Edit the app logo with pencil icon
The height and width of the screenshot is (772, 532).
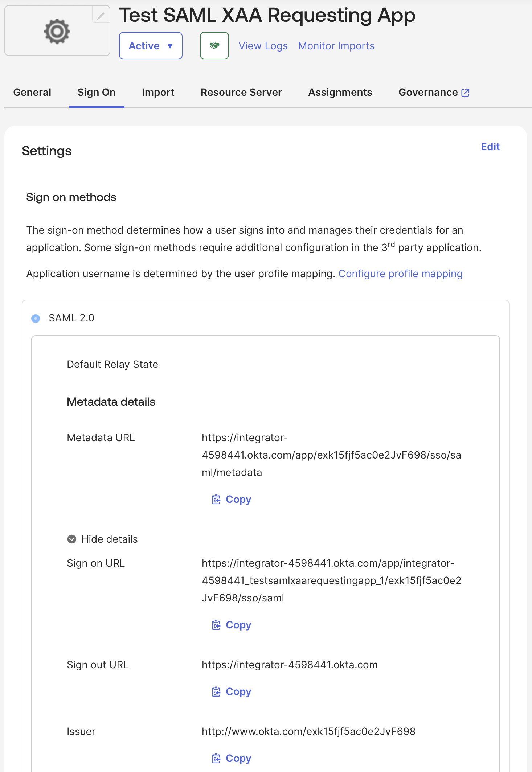(x=101, y=16)
